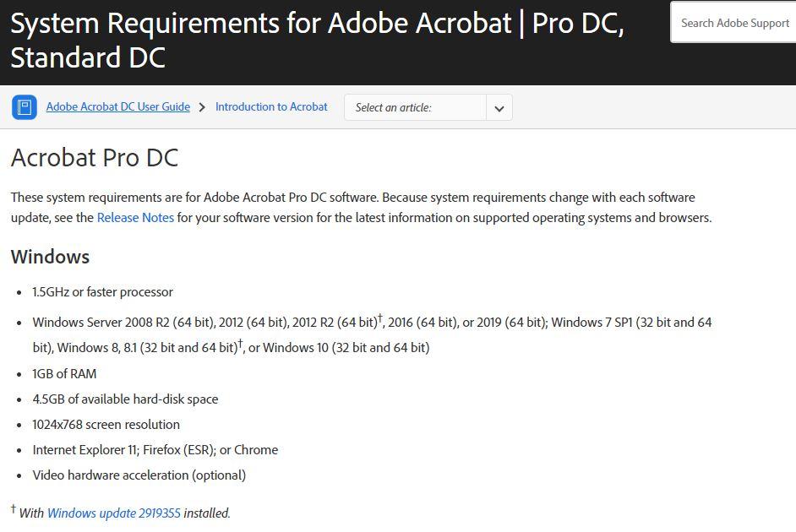Click the dagger footnote after 2012 R2
The image size is (796, 532).
click(x=380, y=317)
